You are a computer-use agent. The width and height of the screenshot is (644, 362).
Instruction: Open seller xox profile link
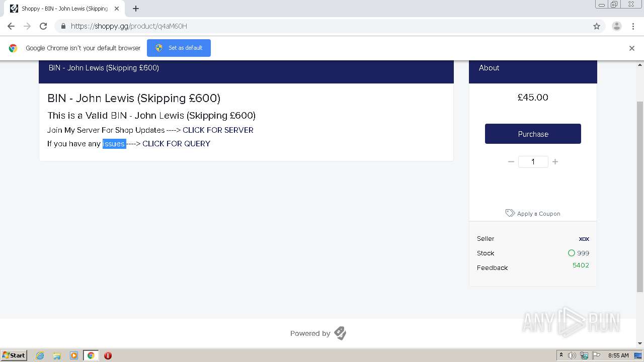584,239
